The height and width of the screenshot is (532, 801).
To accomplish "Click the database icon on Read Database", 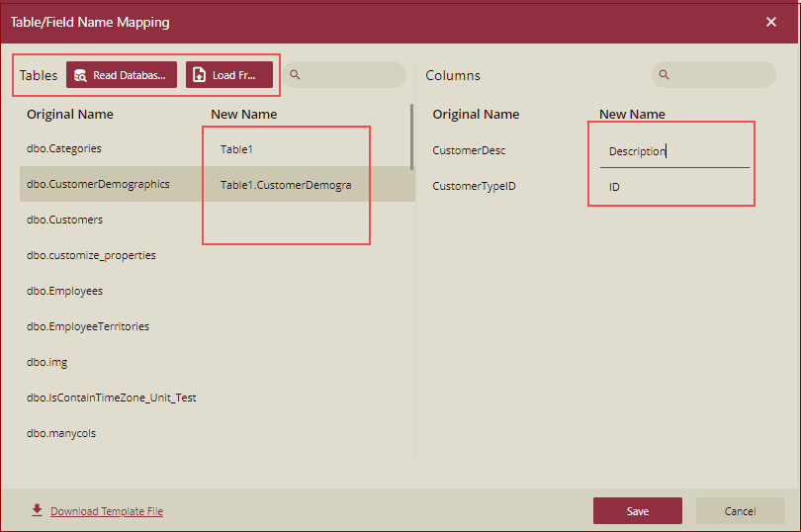I will click(80, 75).
